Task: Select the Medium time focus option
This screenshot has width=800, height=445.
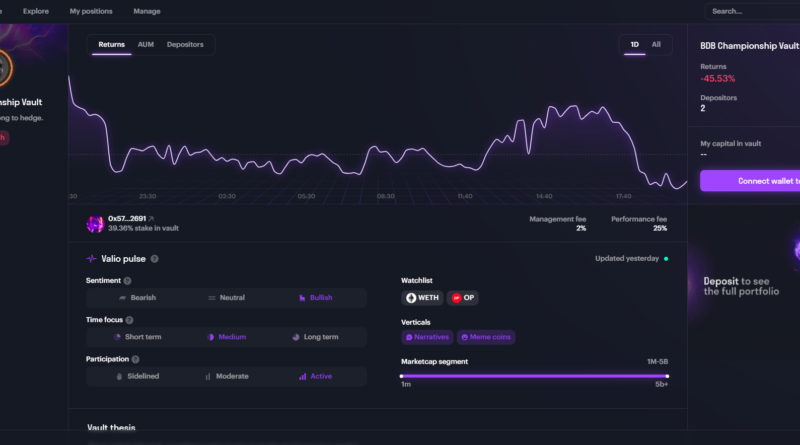Action: click(x=226, y=337)
